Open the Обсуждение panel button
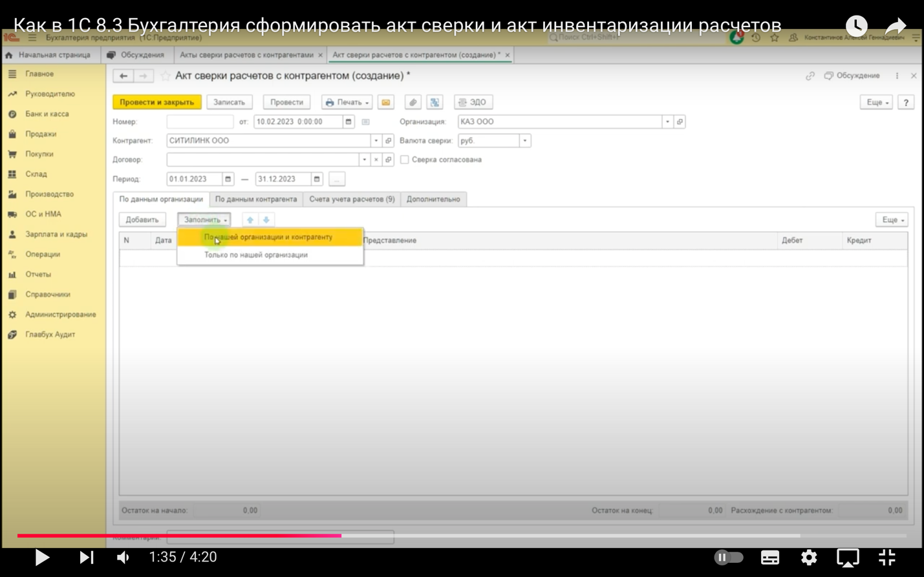 click(852, 76)
